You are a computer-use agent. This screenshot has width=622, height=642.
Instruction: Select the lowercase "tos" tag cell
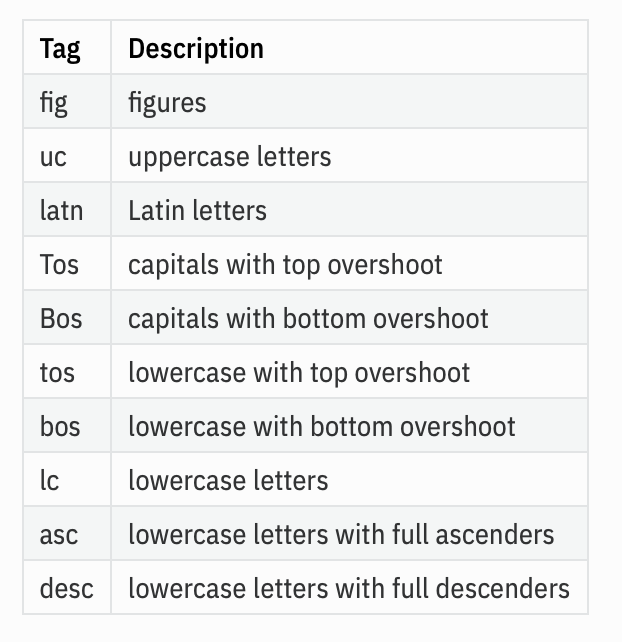(x=58, y=372)
